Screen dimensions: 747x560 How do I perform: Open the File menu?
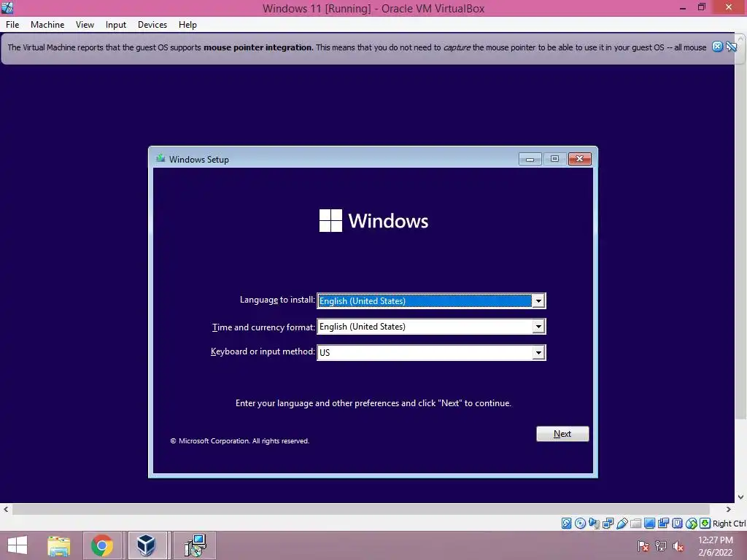coord(12,25)
